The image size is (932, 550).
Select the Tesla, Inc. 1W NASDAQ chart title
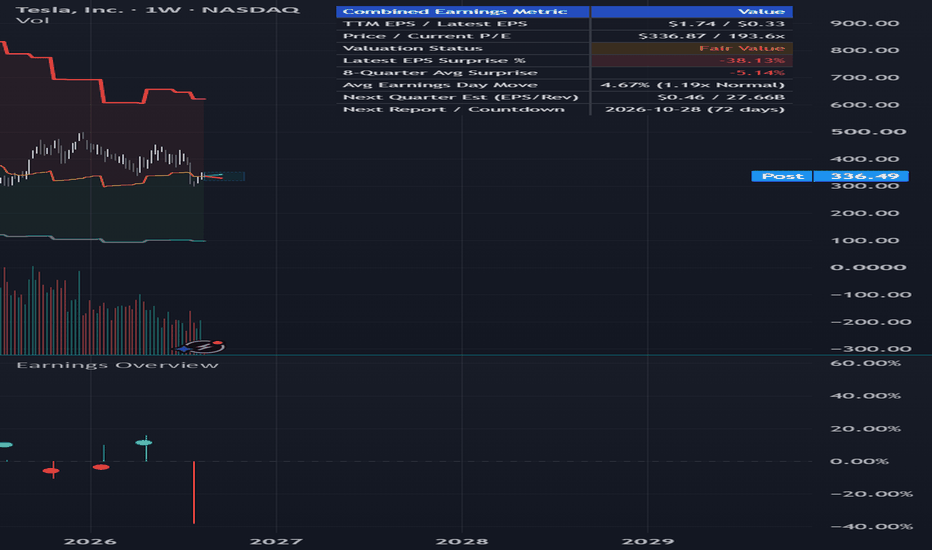158,10
